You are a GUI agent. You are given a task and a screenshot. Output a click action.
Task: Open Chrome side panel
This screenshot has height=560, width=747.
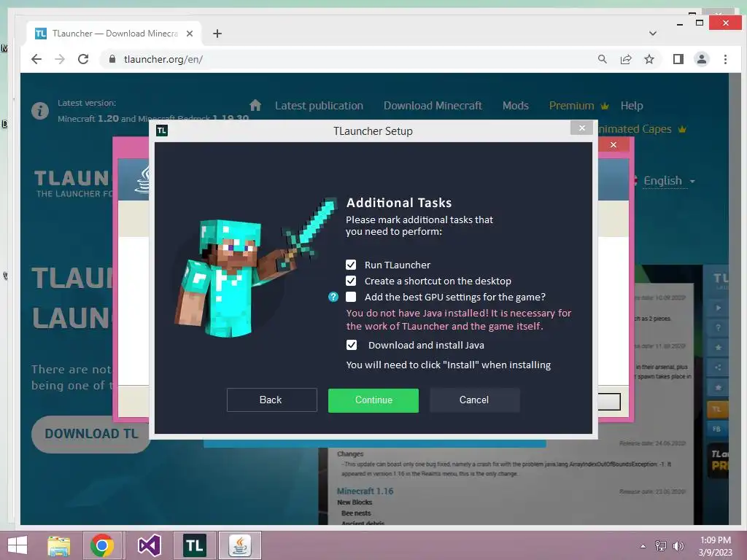[678, 59]
